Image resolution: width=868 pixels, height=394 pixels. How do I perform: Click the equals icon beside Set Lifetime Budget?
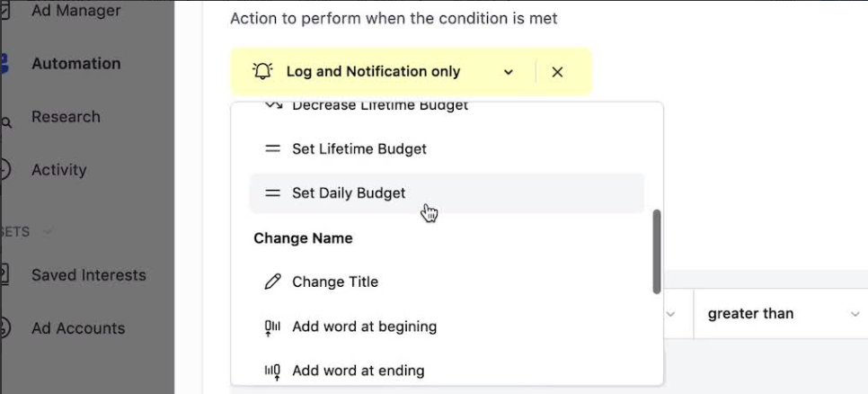272,149
